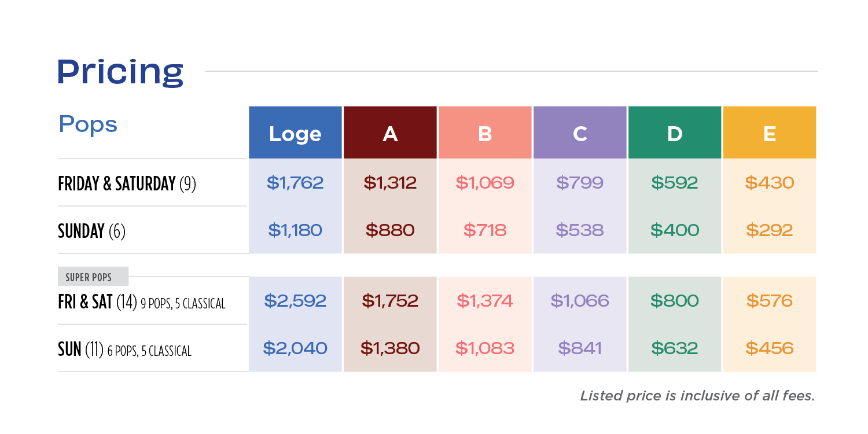Click the $456 Sun E price
Viewport: 868px width, 434px height.
(x=769, y=348)
